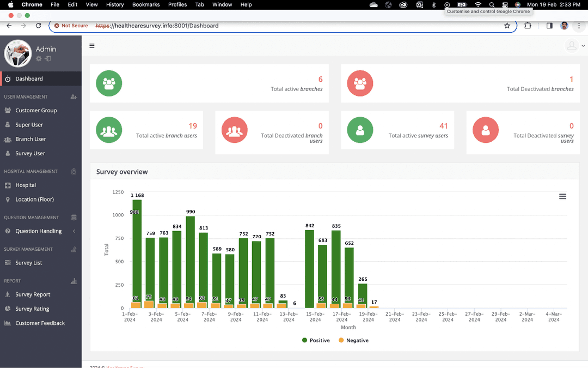Go to Customer Group page

[36, 110]
